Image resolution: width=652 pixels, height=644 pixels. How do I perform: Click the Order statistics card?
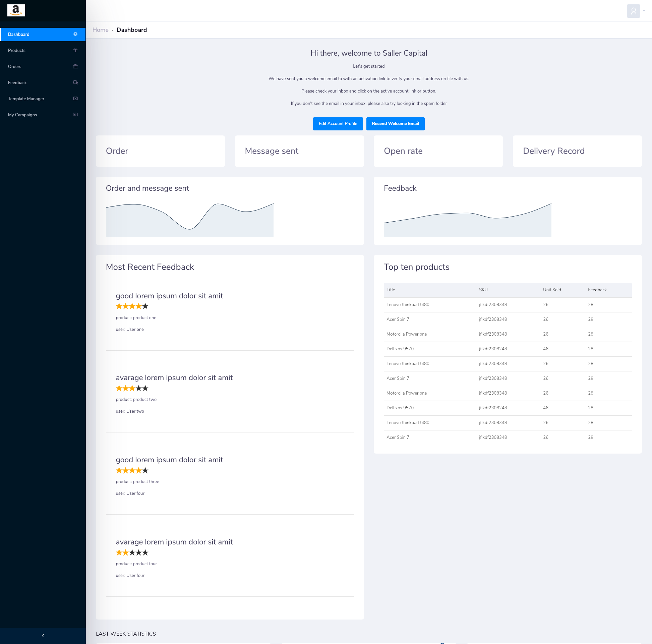(160, 151)
